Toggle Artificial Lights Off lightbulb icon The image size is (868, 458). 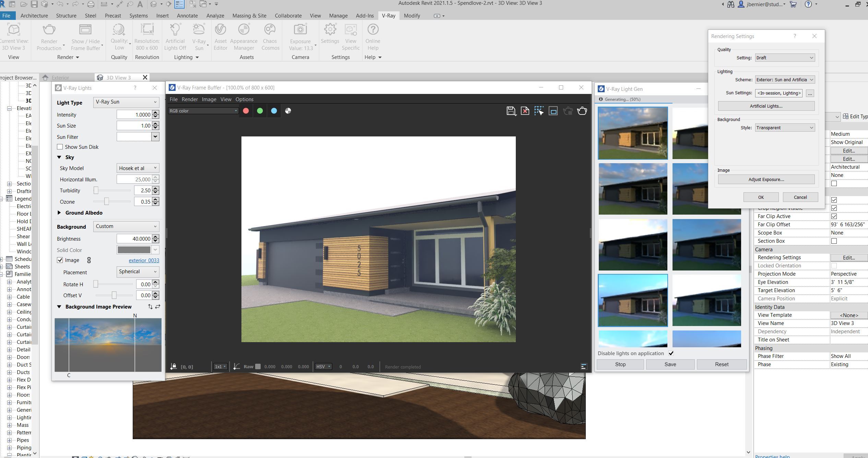pyautogui.click(x=175, y=30)
